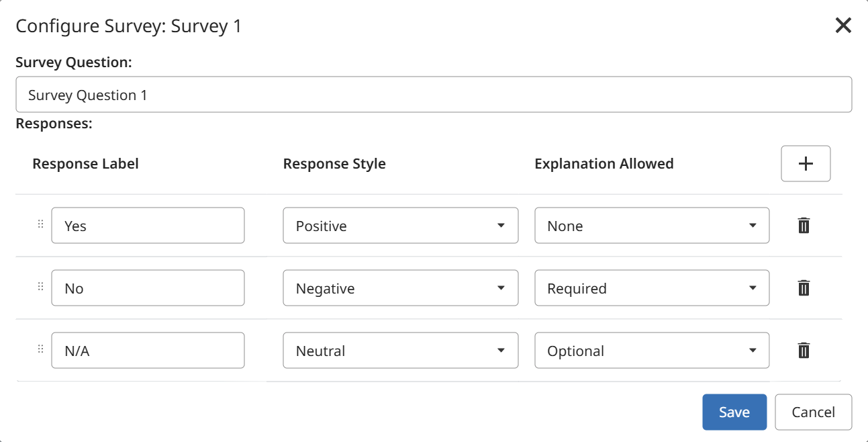The height and width of the screenshot is (442, 868).
Task: Click the N/A response label field
Action: coord(148,351)
